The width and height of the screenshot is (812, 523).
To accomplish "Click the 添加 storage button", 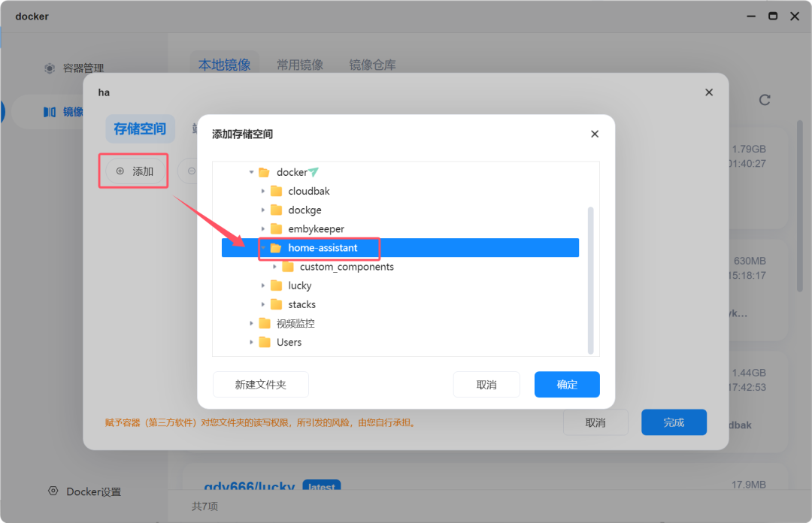I will [x=134, y=171].
